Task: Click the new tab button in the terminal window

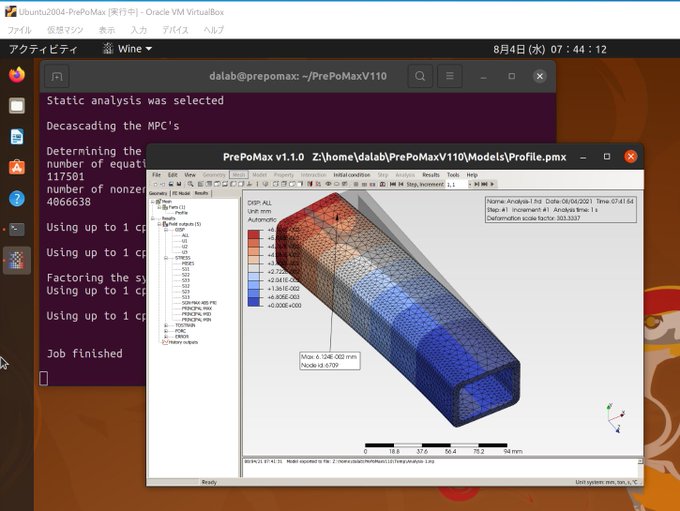Action: point(57,77)
